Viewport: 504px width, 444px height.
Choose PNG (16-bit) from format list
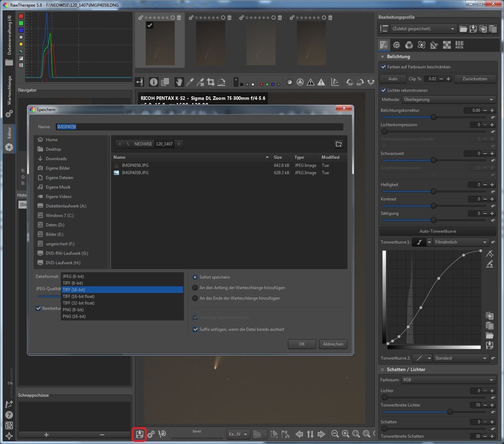(x=74, y=316)
